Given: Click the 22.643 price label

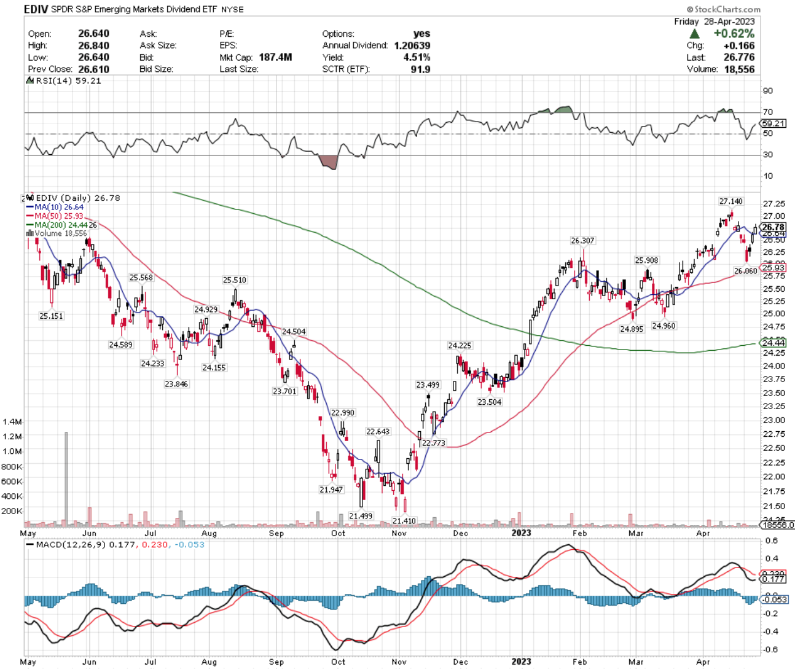Looking at the screenshot, I should point(378,431).
